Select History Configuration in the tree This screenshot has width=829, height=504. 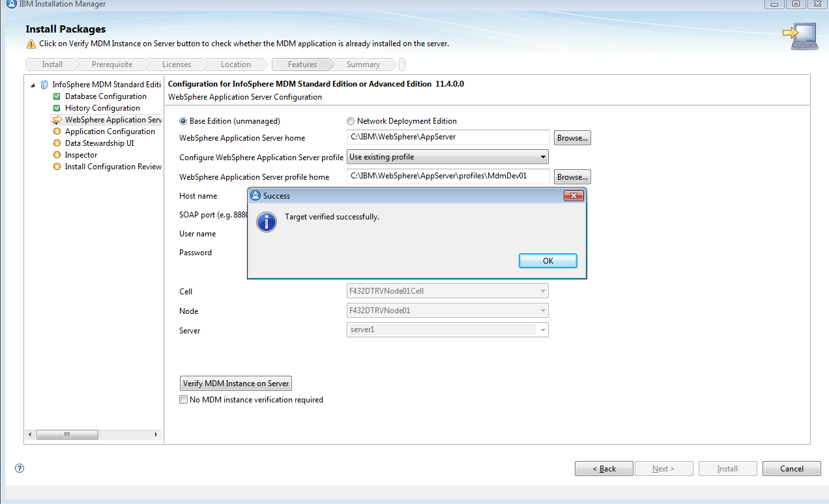[102, 108]
